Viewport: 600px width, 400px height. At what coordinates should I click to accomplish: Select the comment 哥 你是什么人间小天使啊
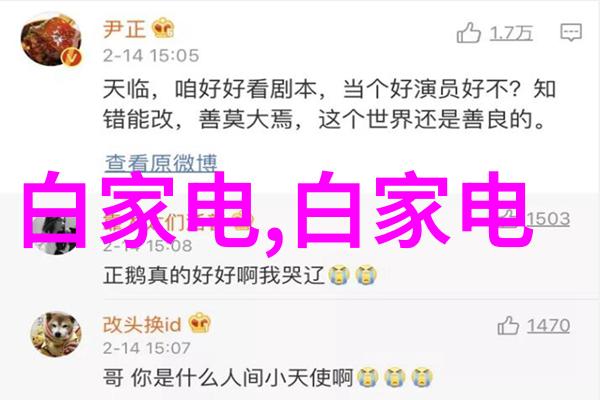268,377
